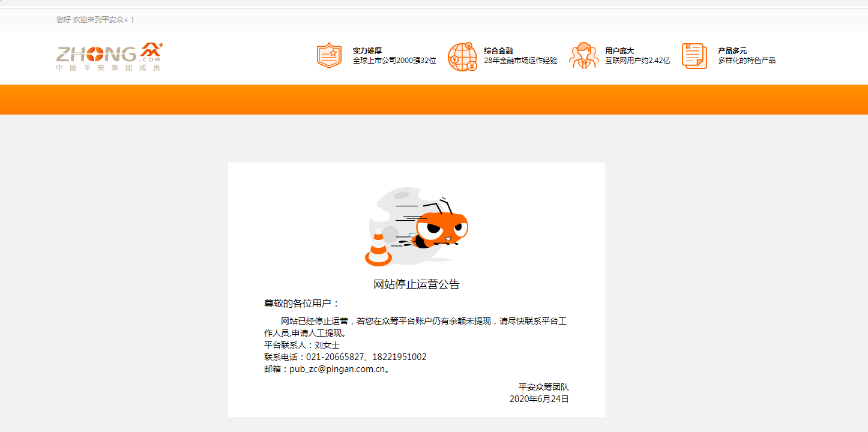This screenshot has height=432, width=868.
Task: Select the people icon next to 用户庞大
Action: (x=584, y=56)
